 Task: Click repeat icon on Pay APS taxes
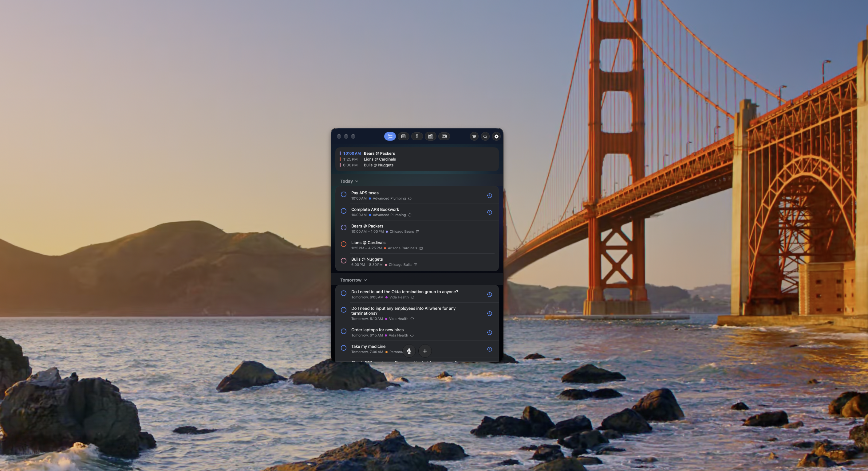pyautogui.click(x=410, y=198)
